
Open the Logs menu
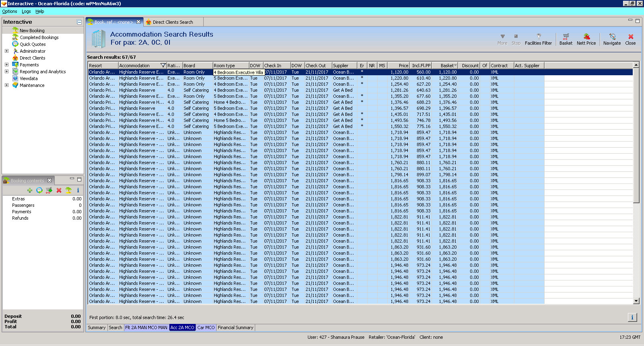pyautogui.click(x=26, y=11)
